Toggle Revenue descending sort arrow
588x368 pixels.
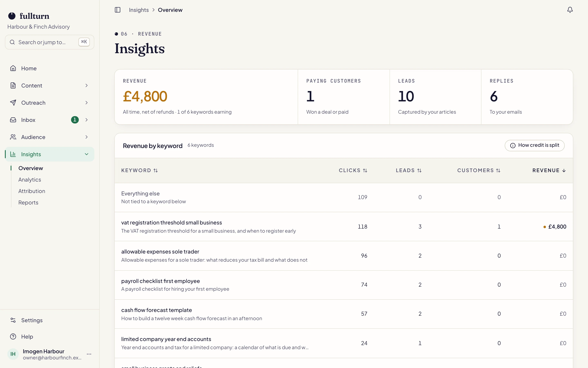pos(564,171)
